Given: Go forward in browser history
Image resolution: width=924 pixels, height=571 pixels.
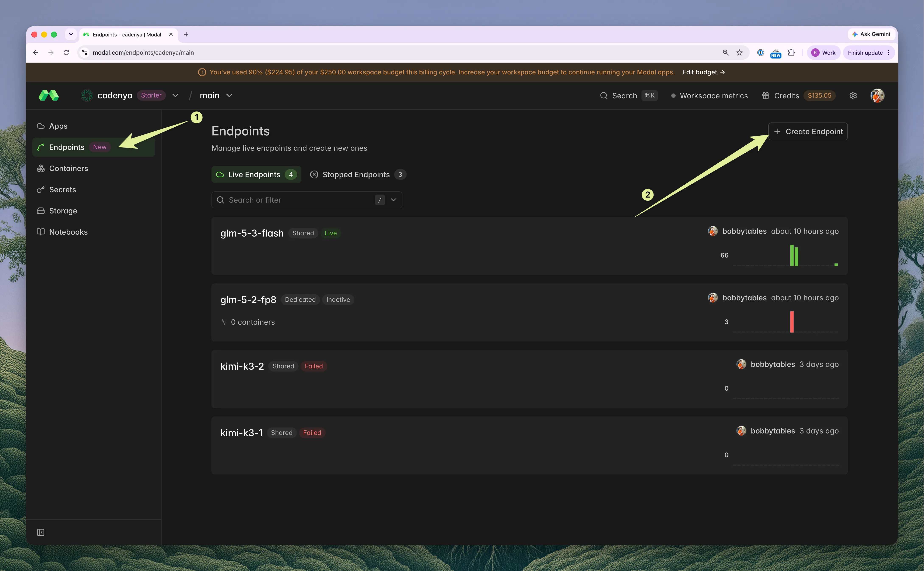Looking at the screenshot, I should (x=51, y=53).
